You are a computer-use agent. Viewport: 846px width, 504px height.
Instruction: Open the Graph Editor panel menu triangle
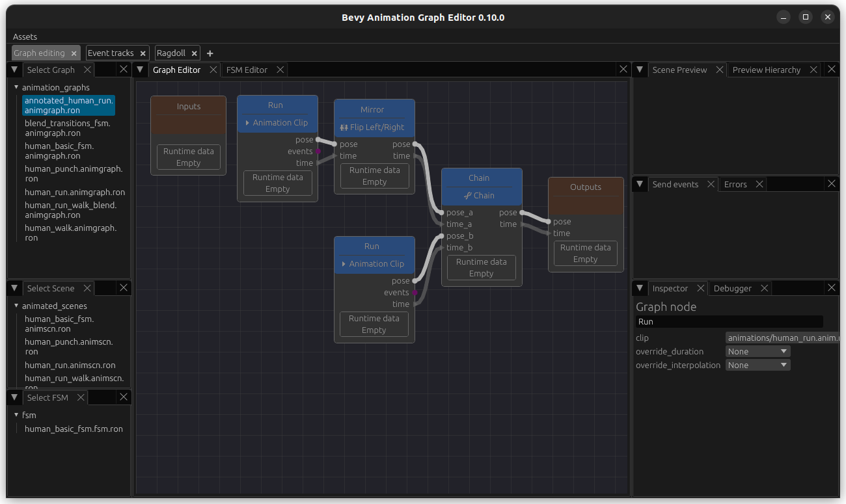coord(141,70)
